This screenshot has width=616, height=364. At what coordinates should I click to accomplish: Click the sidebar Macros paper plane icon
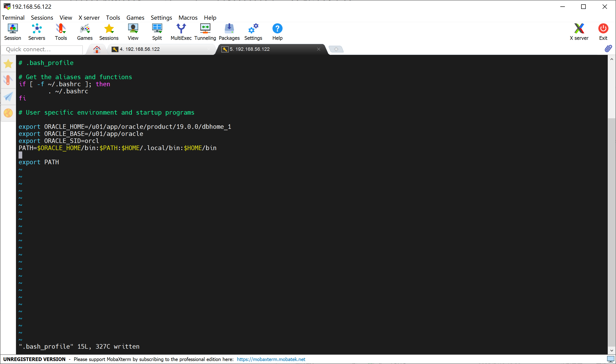tap(8, 97)
